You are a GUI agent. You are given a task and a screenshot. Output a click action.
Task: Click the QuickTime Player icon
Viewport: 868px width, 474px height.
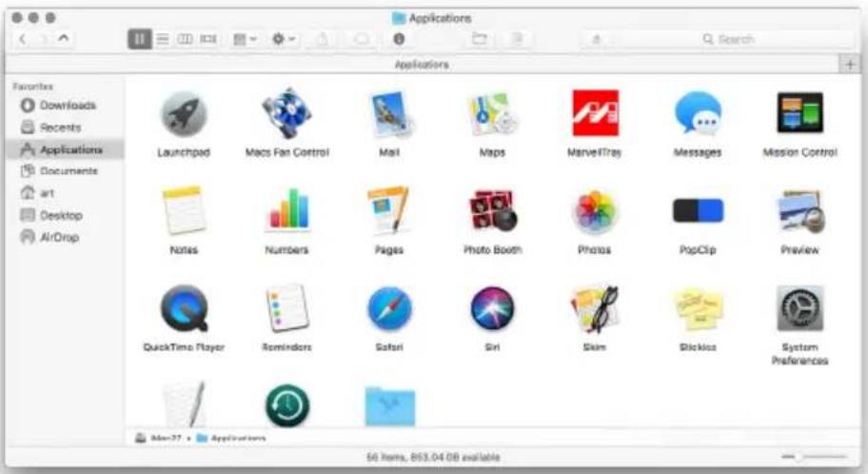[x=185, y=307]
